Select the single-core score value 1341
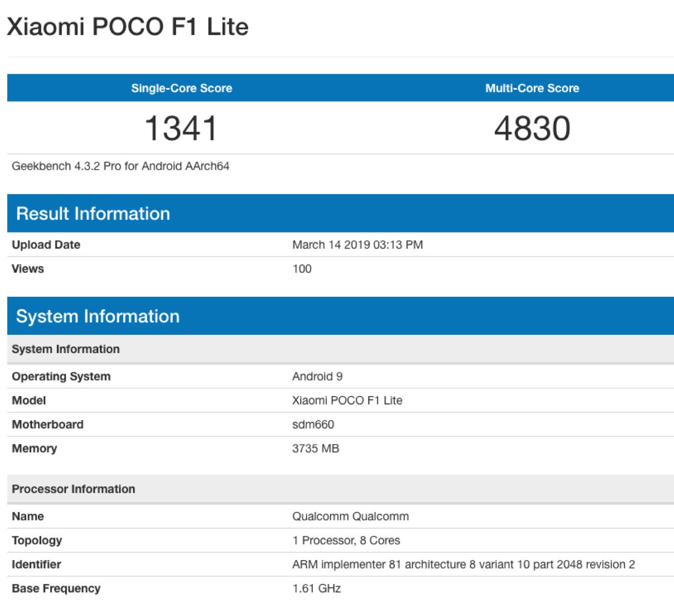Image resolution: width=674 pixels, height=616 pixels. coord(181,128)
